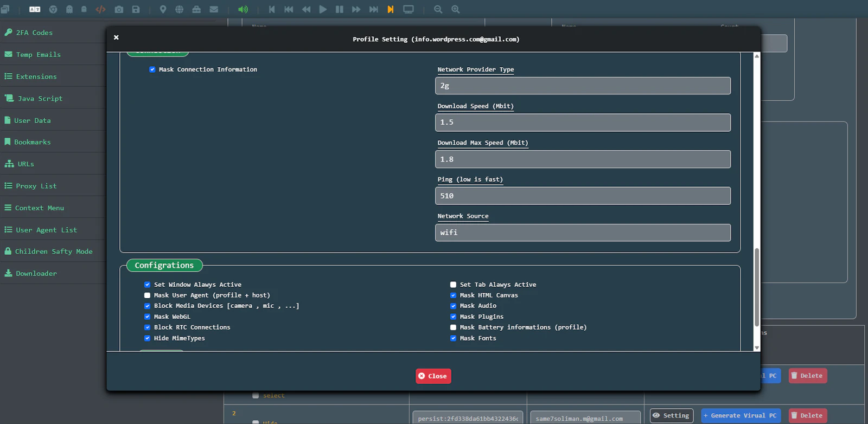Open the orange code brackets tool

[x=101, y=9]
